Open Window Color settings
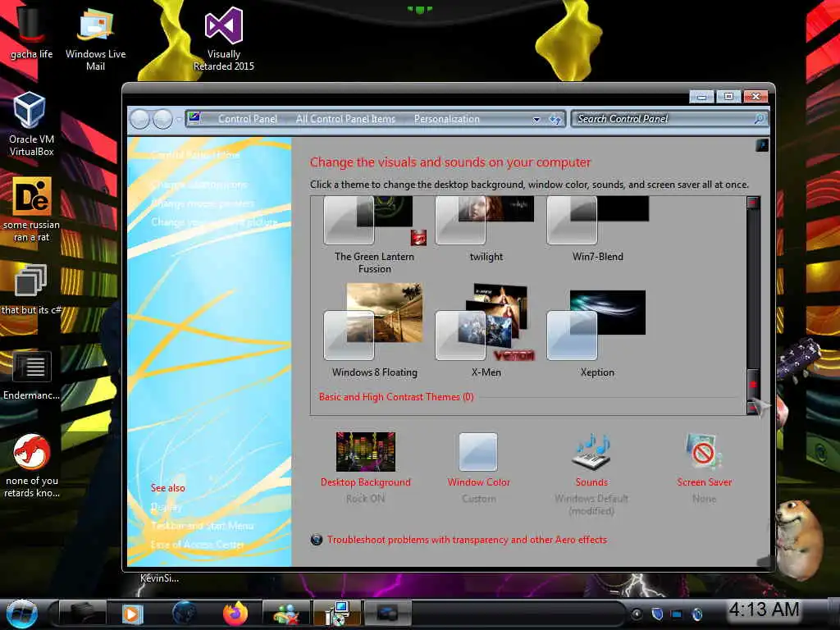The height and width of the screenshot is (630, 840). tap(478, 459)
